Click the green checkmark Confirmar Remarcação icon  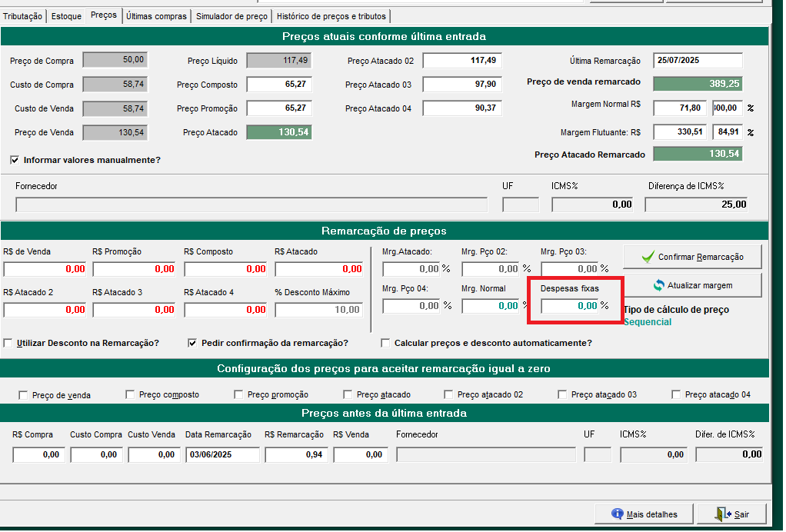[648, 257]
